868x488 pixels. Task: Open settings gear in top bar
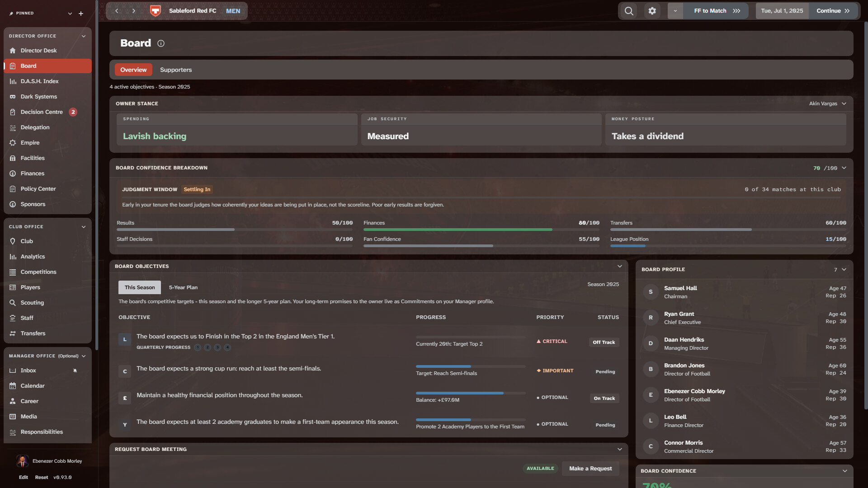pyautogui.click(x=652, y=11)
